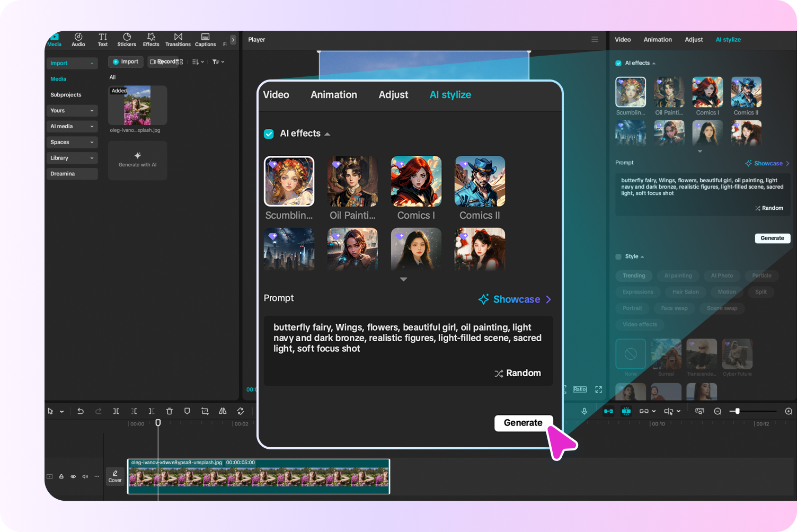The height and width of the screenshot is (532, 797).
Task: Delete the clip portion right of the playhead
Action: coord(152,411)
